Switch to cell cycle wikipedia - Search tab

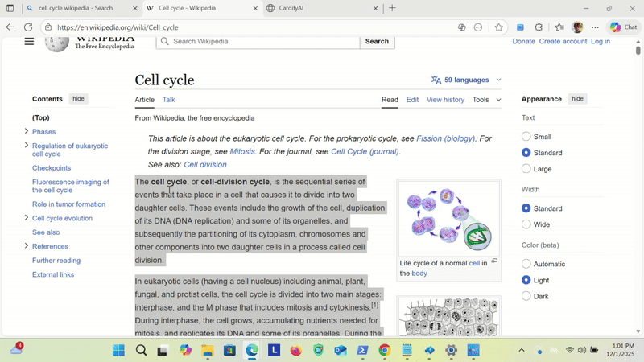coord(82,8)
